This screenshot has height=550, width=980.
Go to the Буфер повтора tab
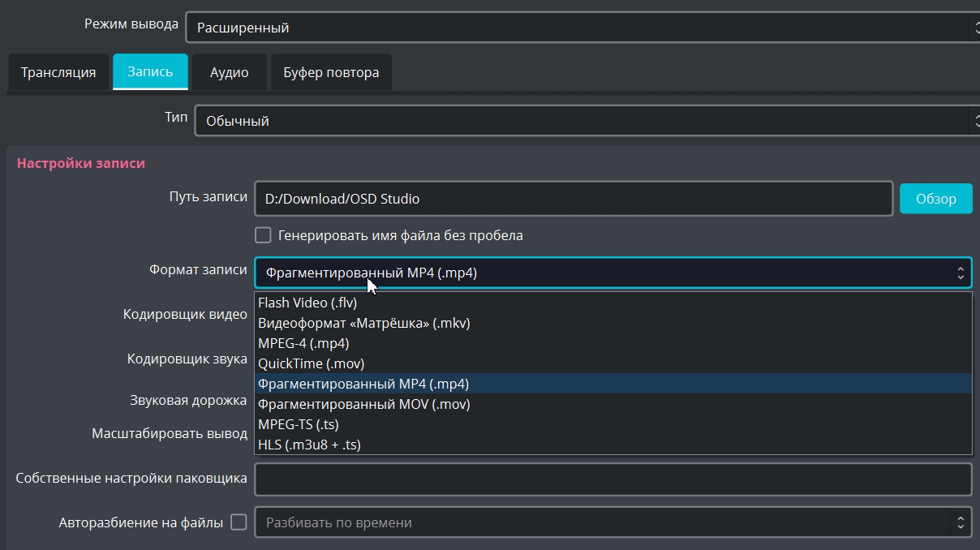[331, 72]
